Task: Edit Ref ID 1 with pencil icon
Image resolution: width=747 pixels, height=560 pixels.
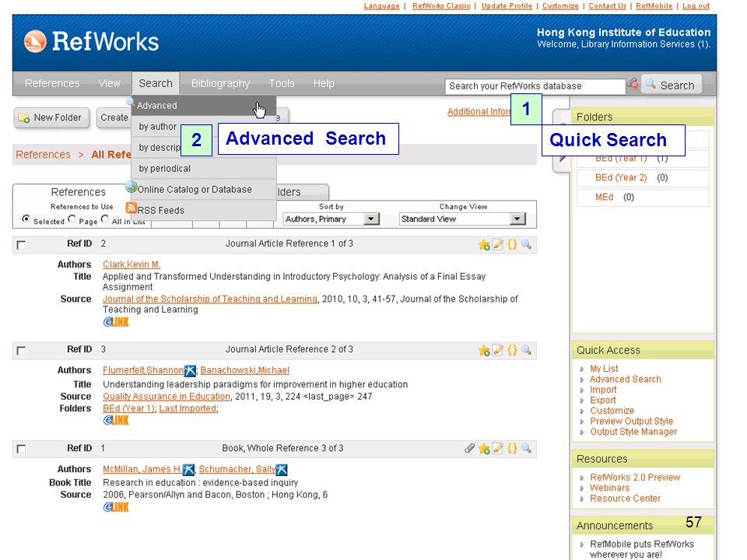Action: (x=498, y=449)
